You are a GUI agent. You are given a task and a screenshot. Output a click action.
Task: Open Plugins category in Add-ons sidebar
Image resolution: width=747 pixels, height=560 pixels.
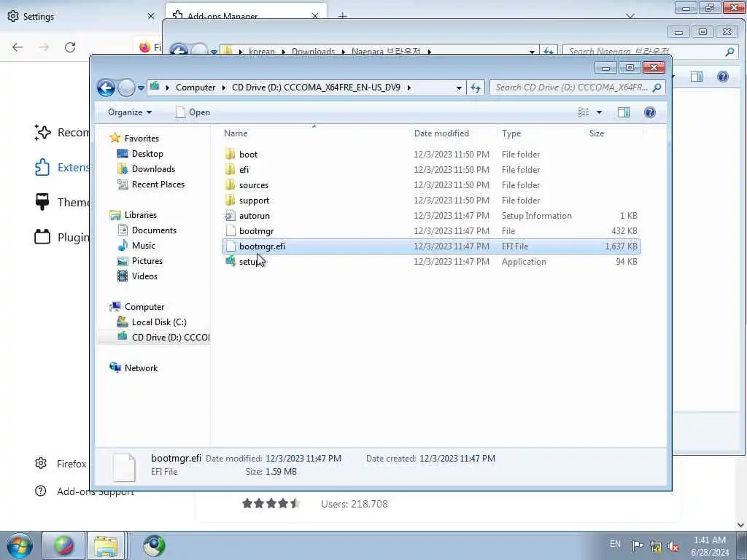coord(61,237)
